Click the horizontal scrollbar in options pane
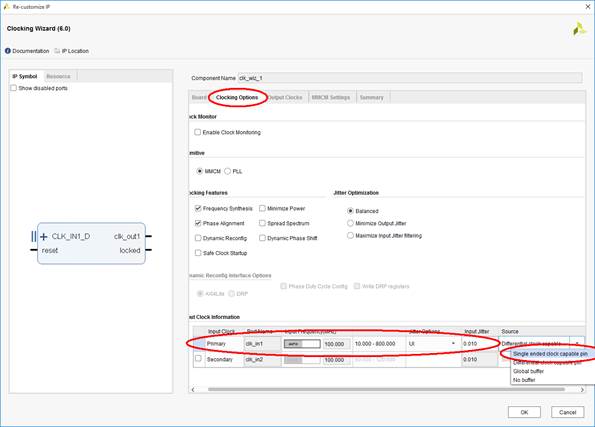 [386, 389]
